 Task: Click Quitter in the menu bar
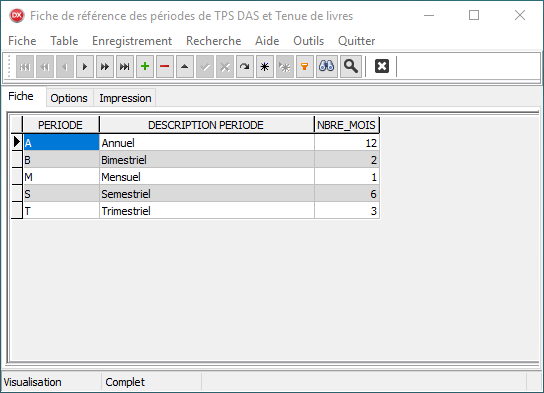pyautogui.click(x=356, y=41)
